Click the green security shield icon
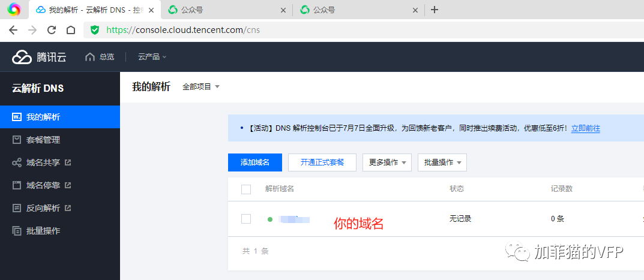This screenshot has height=280, width=644. (x=95, y=30)
